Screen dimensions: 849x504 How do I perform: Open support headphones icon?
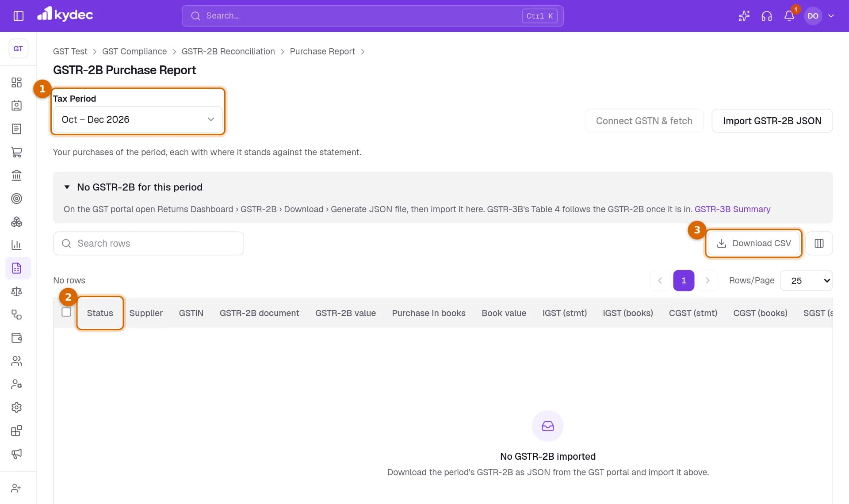[x=766, y=16]
